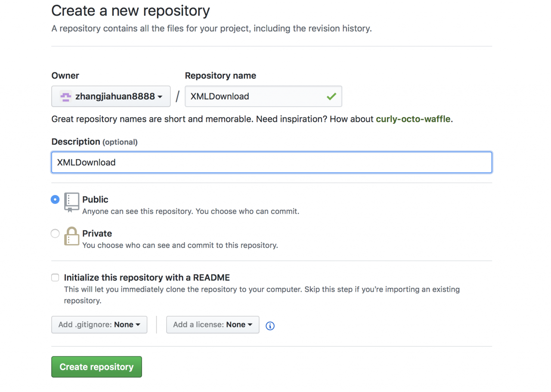Enable Initialize this repository with a README

55,278
